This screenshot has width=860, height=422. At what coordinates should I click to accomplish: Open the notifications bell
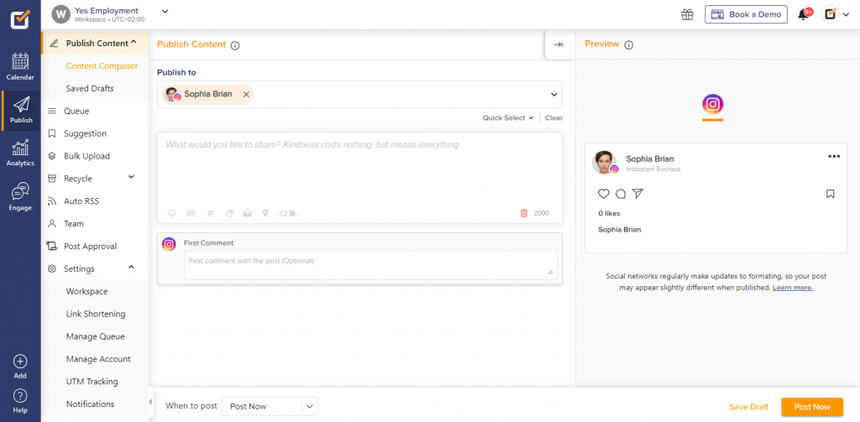802,15
